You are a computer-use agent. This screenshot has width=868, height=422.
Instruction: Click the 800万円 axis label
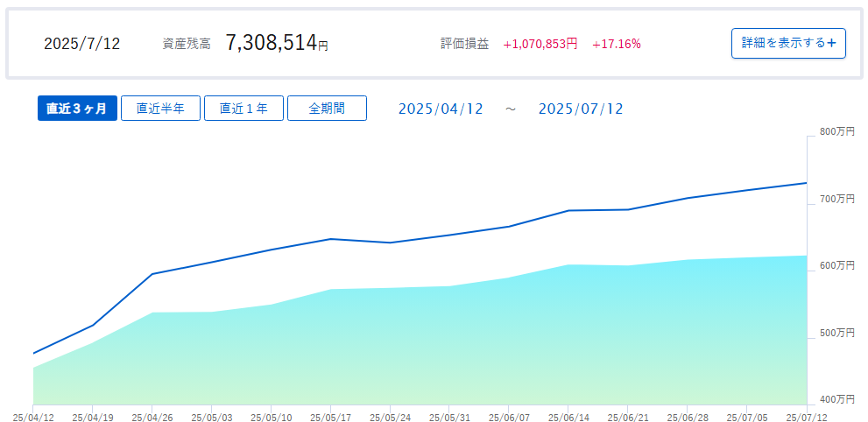(x=837, y=131)
